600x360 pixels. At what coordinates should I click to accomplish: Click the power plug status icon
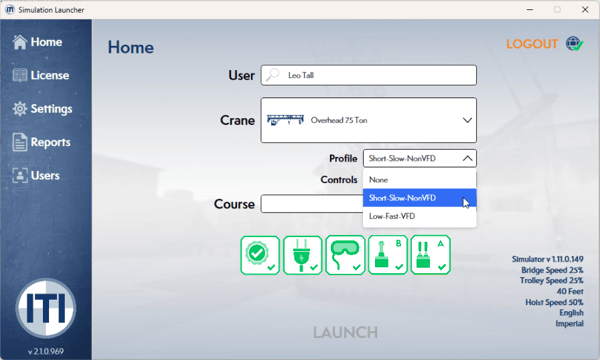303,255
